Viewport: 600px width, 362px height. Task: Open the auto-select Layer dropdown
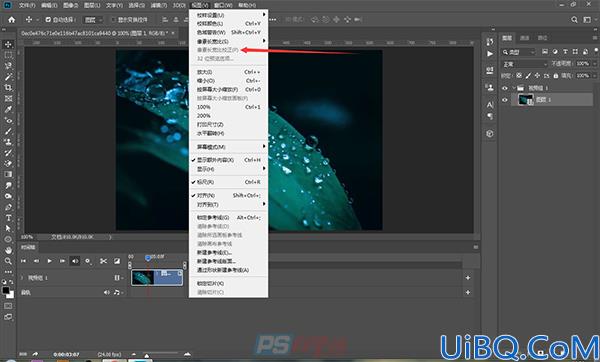[93, 20]
